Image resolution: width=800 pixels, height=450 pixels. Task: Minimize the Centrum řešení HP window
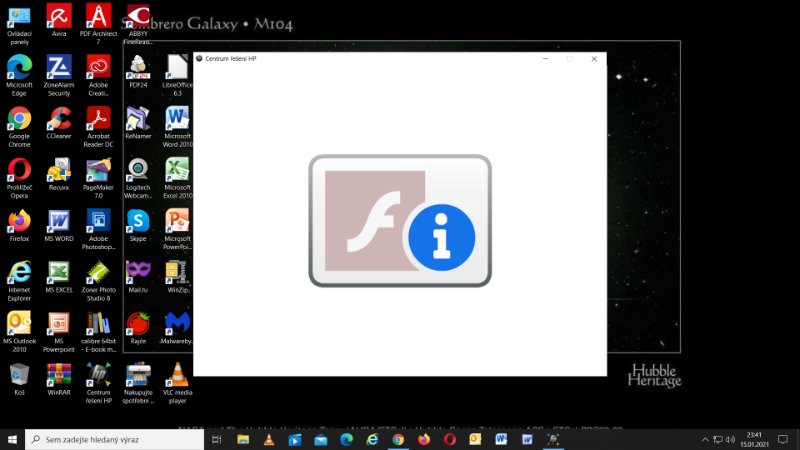tap(545, 59)
